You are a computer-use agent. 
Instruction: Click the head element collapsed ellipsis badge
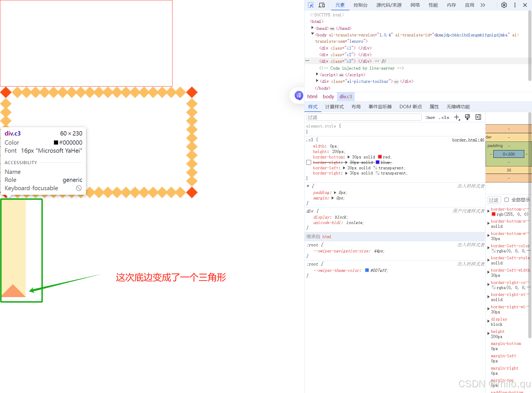click(x=332, y=29)
